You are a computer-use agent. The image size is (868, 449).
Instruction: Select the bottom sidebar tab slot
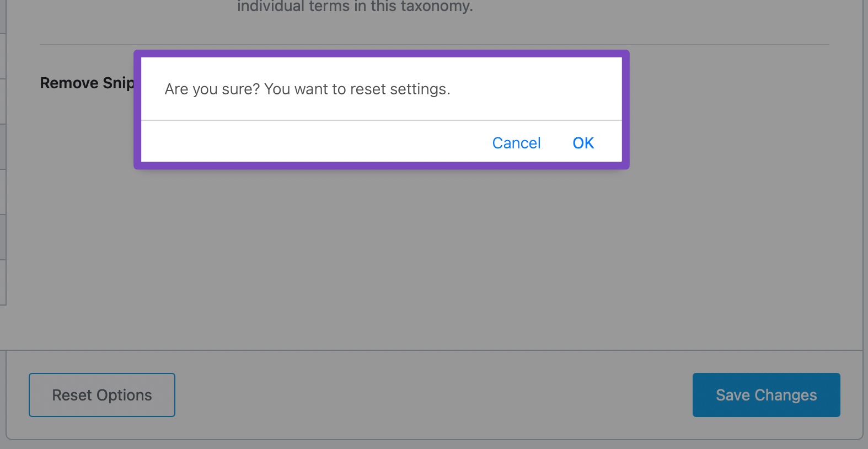coord(3,282)
